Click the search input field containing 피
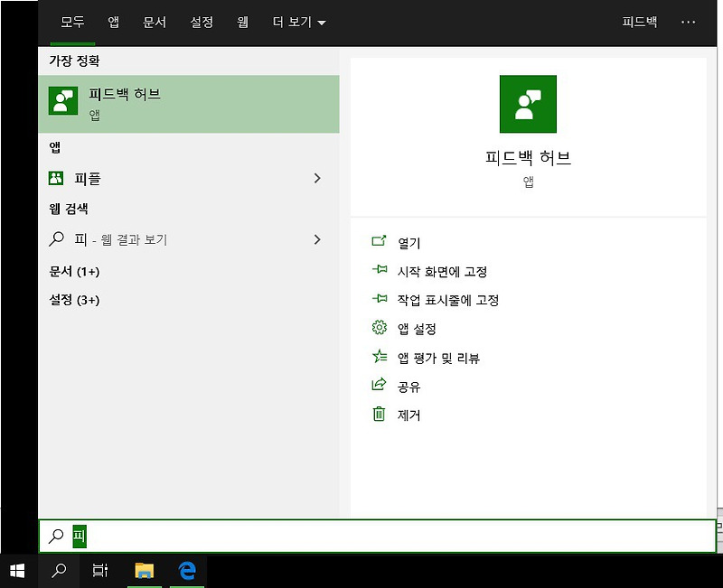The height and width of the screenshot is (588, 723). pos(377,536)
